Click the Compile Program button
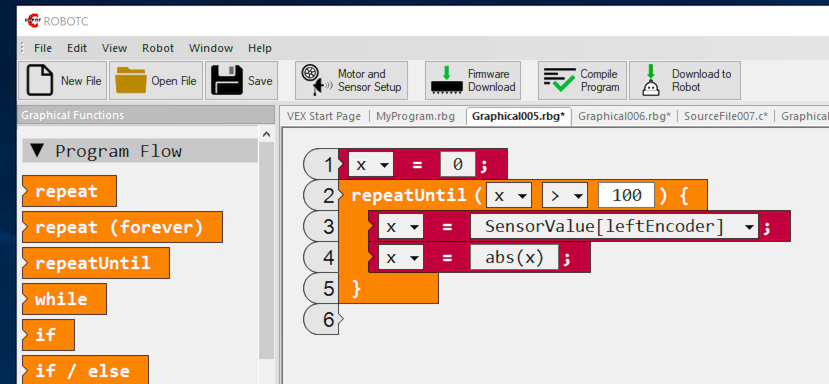 click(582, 80)
